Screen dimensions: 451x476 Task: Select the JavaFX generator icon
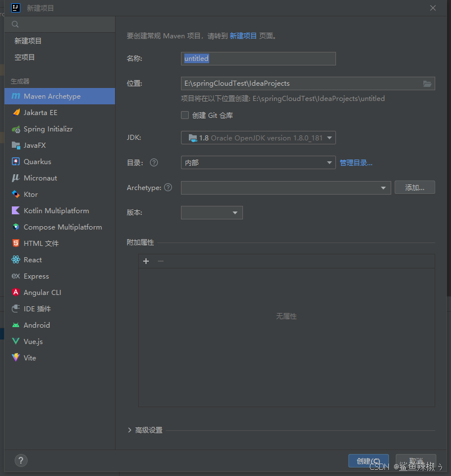pyautogui.click(x=16, y=146)
